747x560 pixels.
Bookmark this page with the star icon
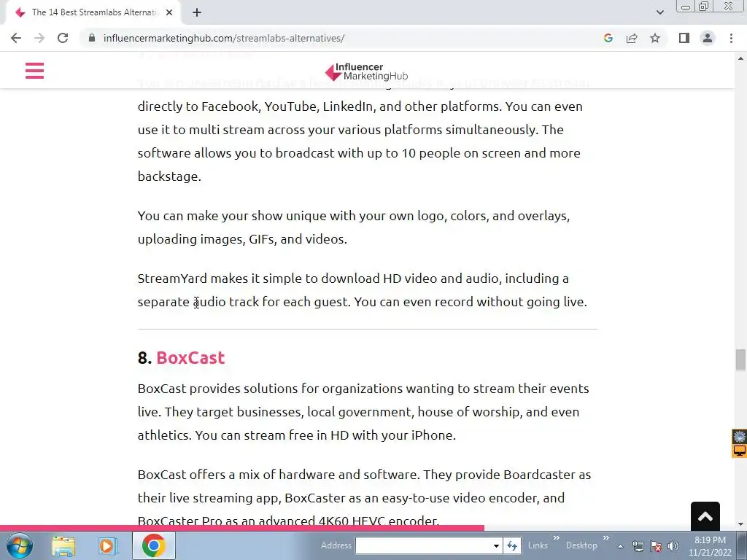[655, 38]
